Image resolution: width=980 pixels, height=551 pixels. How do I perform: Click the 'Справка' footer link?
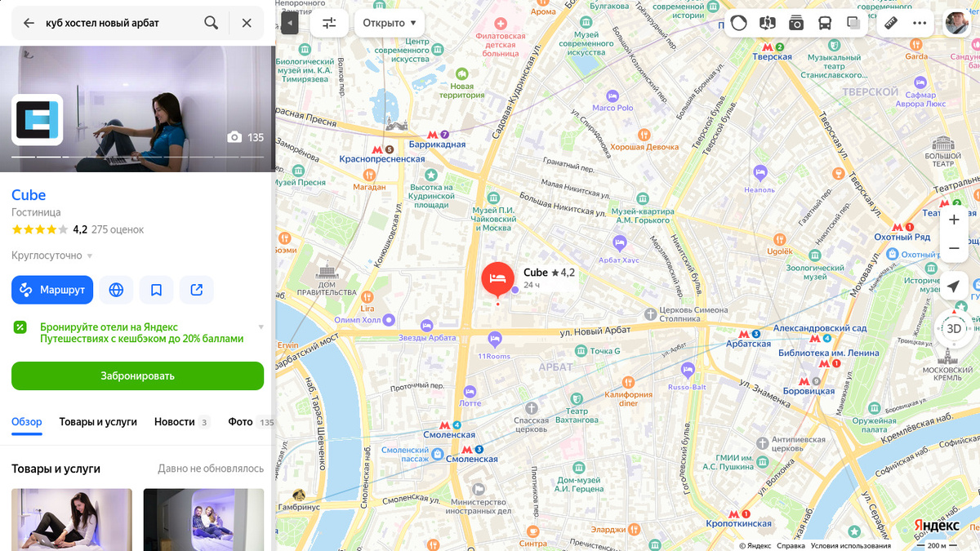tap(791, 545)
